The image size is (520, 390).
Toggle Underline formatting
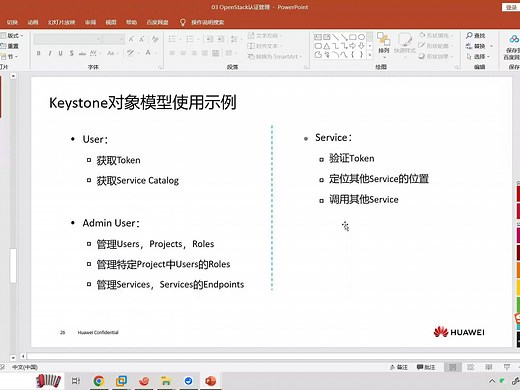coord(60,53)
